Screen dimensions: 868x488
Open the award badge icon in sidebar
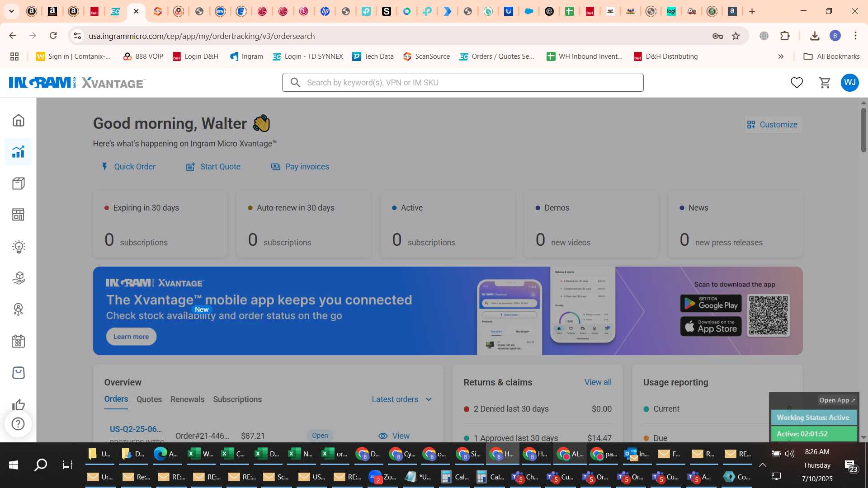[x=18, y=310]
